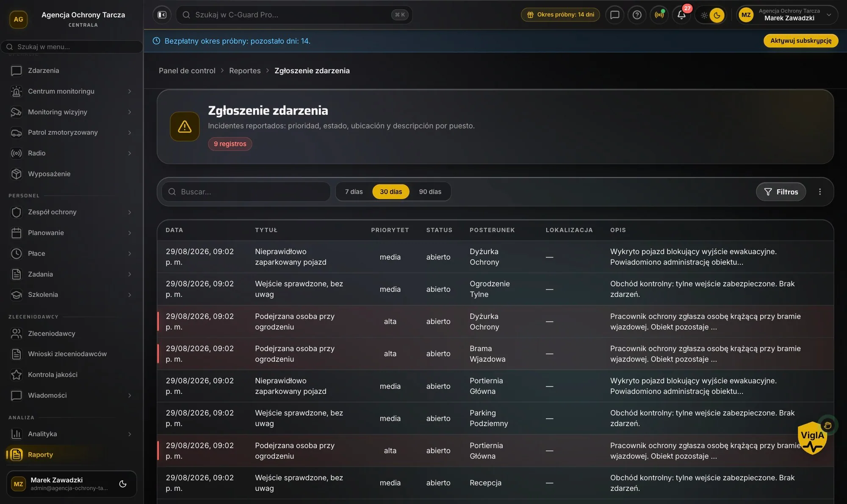Screen dimensions: 847x504
Task: Go to Reportes breadcrumb link
Action: pyautogui.click(x=245, y=71)
